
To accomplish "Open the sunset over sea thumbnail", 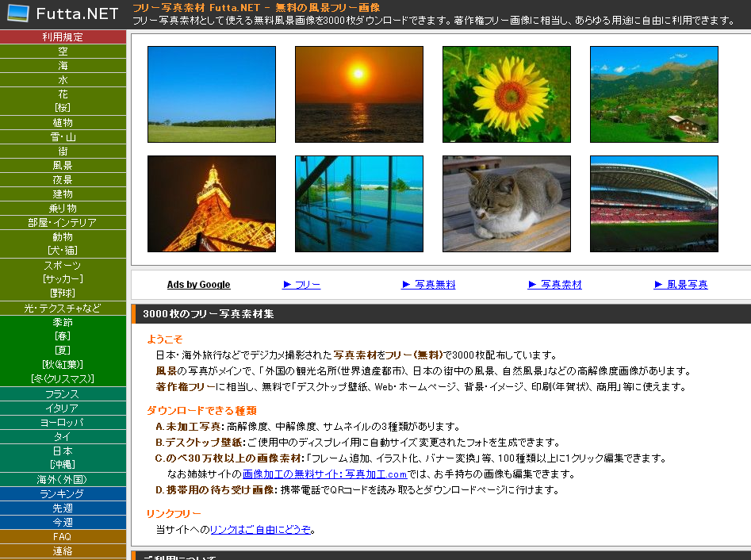I will pyautogui.click(x=359, y=94).
